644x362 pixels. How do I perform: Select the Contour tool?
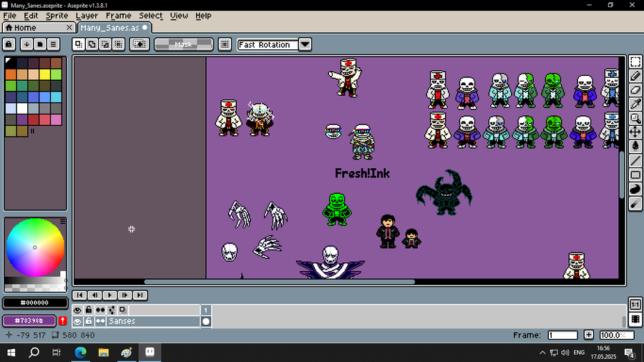(635, 189)
